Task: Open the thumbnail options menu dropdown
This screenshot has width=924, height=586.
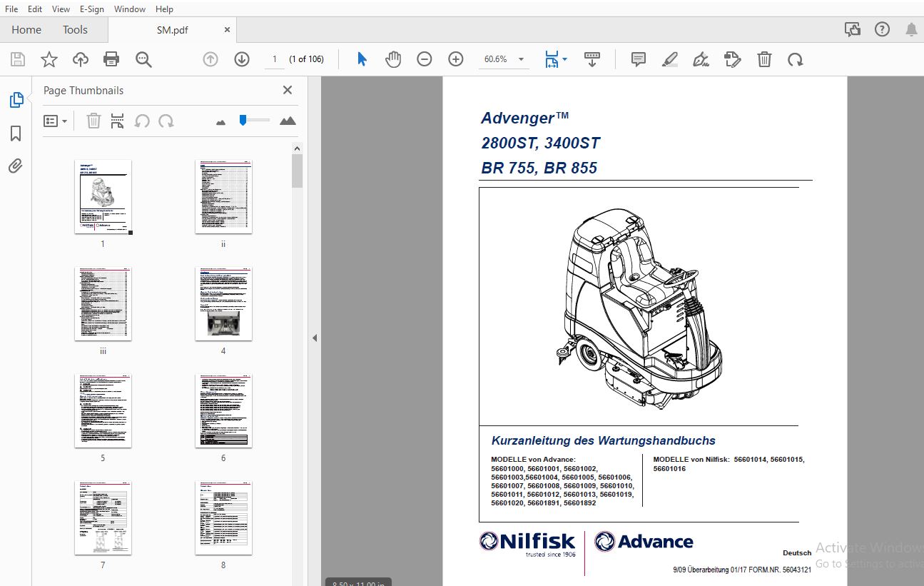Action: [55, 121]
